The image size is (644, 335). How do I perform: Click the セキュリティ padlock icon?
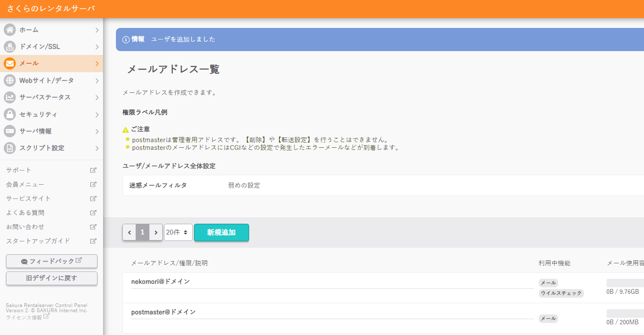pyautogui.click(x=10, y=114)
